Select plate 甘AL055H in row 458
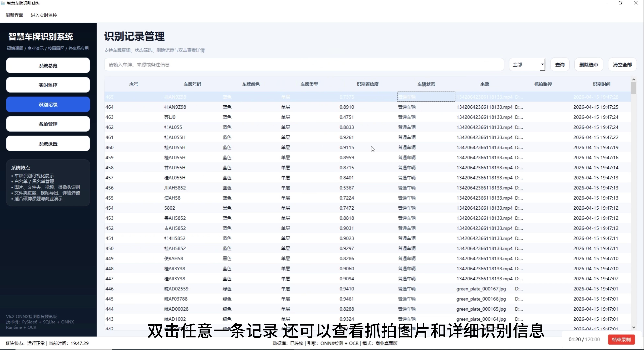The width and height of the screenshot is (644, 350). pyautogui.click(x=175, y=168)
